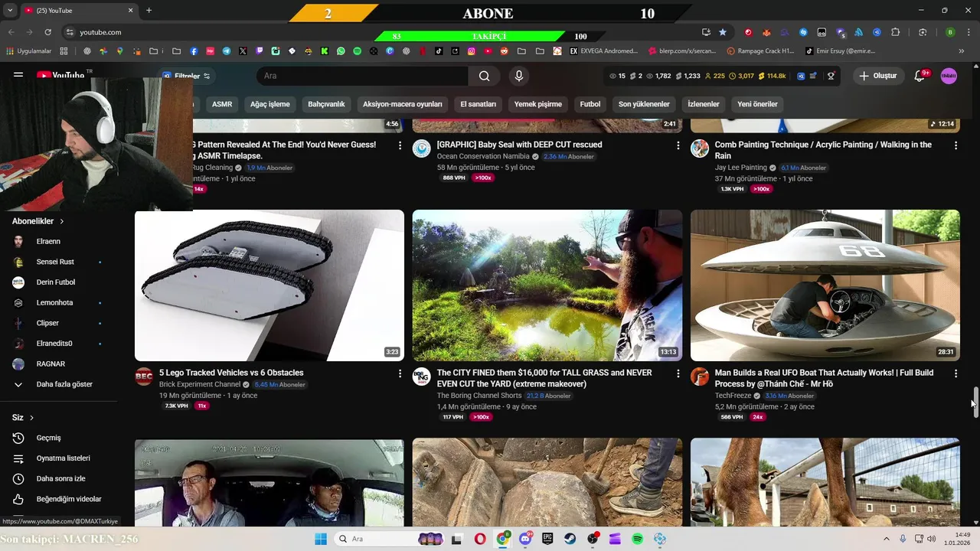Open Facebook bookmark in bookmarks bar
This screenshot has height=551, width=980.
(194, 51)
